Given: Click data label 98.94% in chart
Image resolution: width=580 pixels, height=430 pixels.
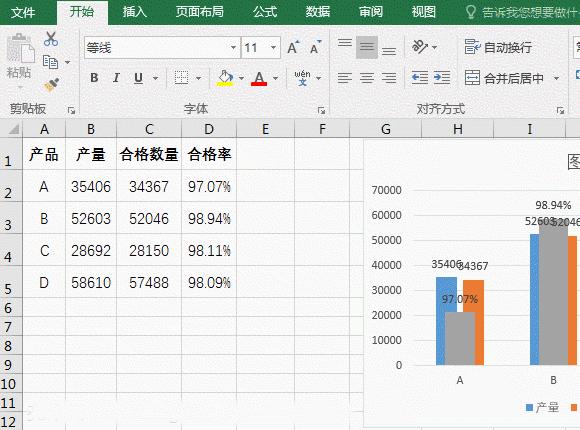Looking at the screenshot, I should 553,205.
